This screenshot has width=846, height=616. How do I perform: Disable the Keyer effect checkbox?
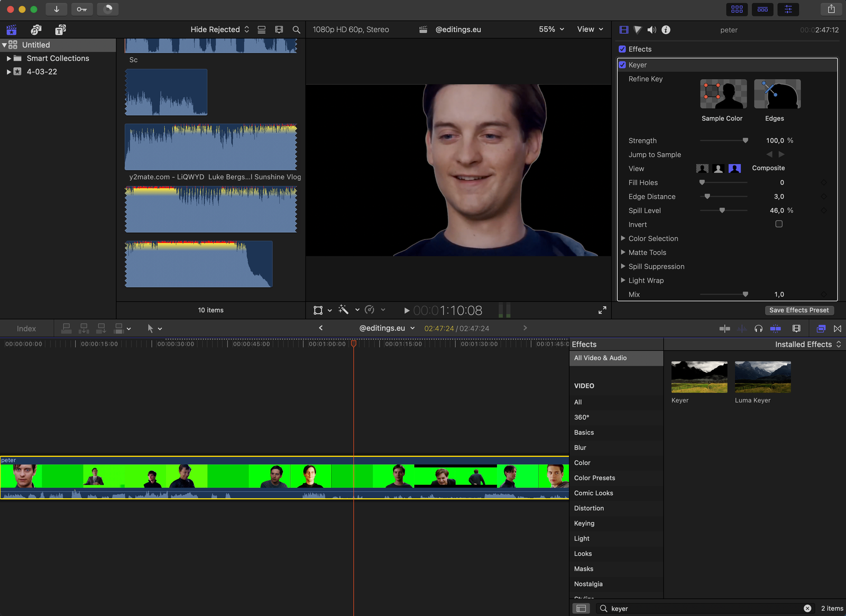click(622, 65)
